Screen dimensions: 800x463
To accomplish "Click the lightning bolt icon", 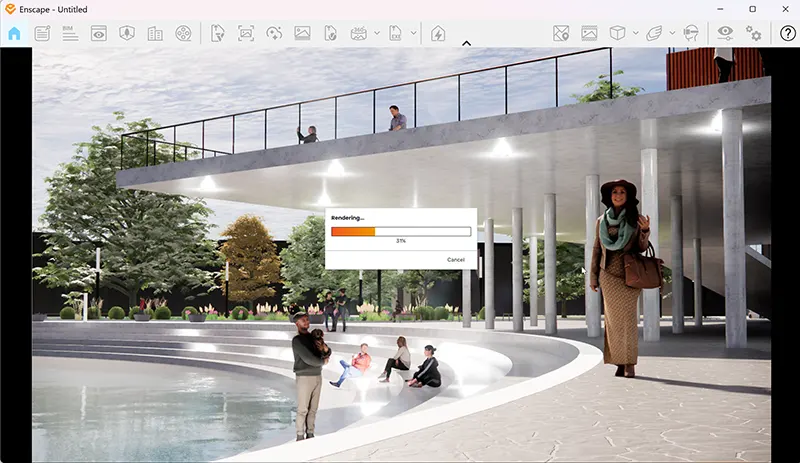I will 437,33.
